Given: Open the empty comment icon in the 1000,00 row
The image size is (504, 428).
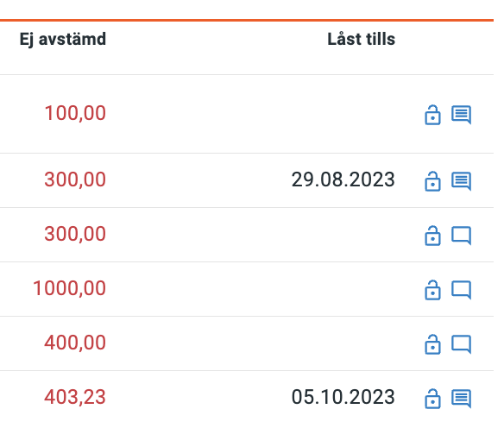Looking at the screenshot, I should [461, 290].
